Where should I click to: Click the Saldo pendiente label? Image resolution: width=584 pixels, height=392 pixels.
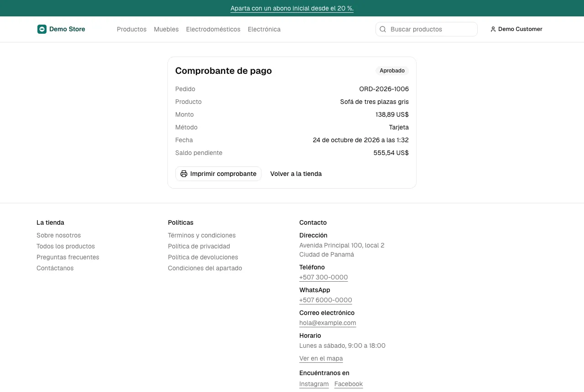tap(198, 153)
